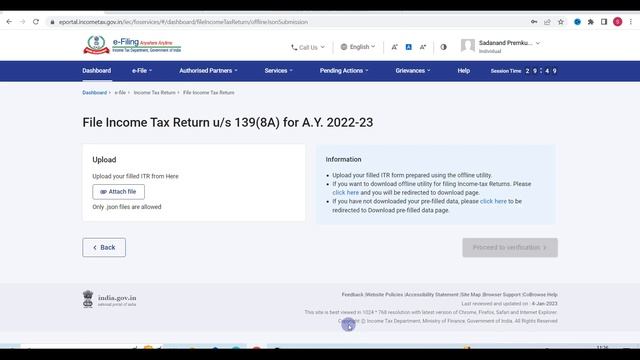Open the Feedback footer link
This screenshot has width=640, height=360.
click(352, 295)
